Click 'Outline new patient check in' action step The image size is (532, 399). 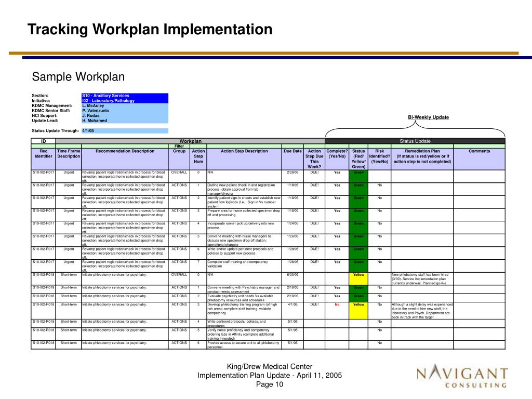point(244,189)
